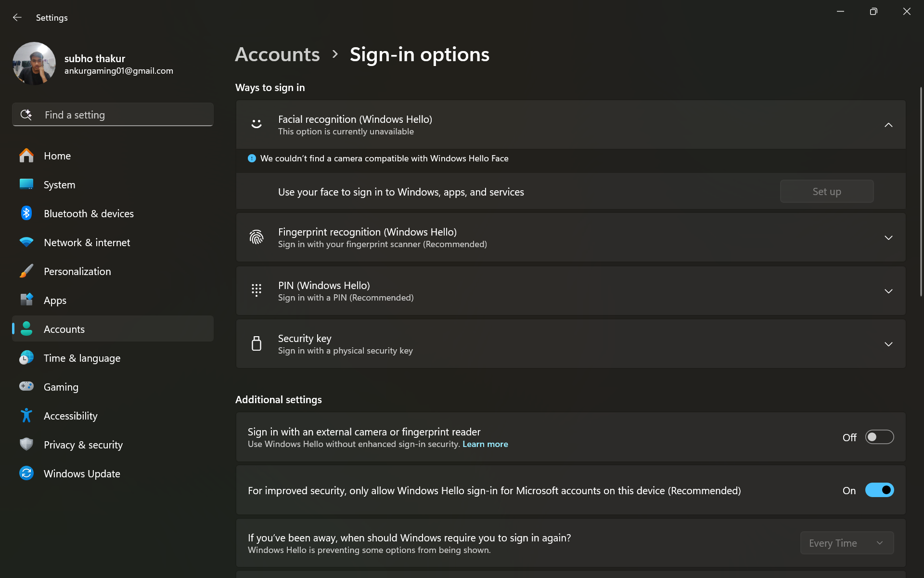Viewport: 924px width, 578px height.
Task: Click the Apps icon in sidebar
Action: pos(26,300)
